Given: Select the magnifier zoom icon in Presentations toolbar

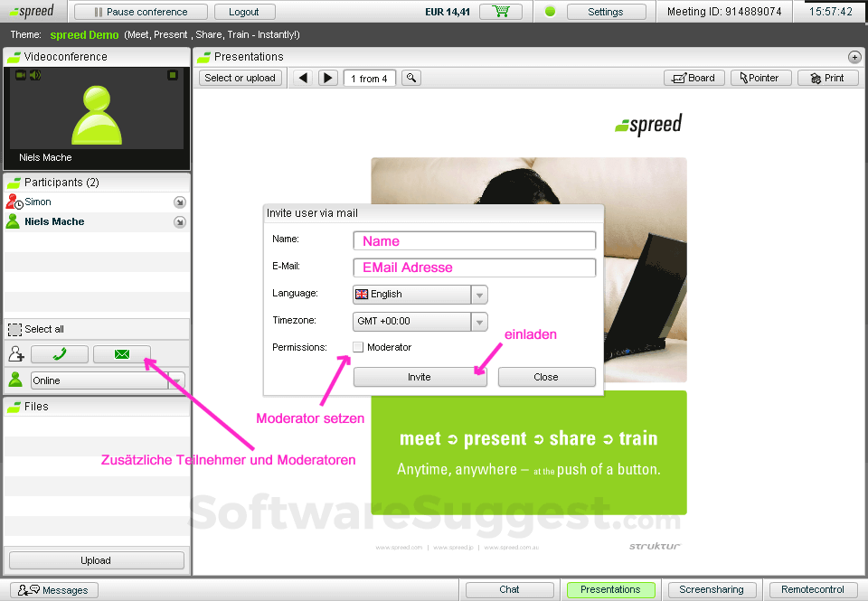Looking at the screenshot, I should pyautogui.click(x=410, y=78).
